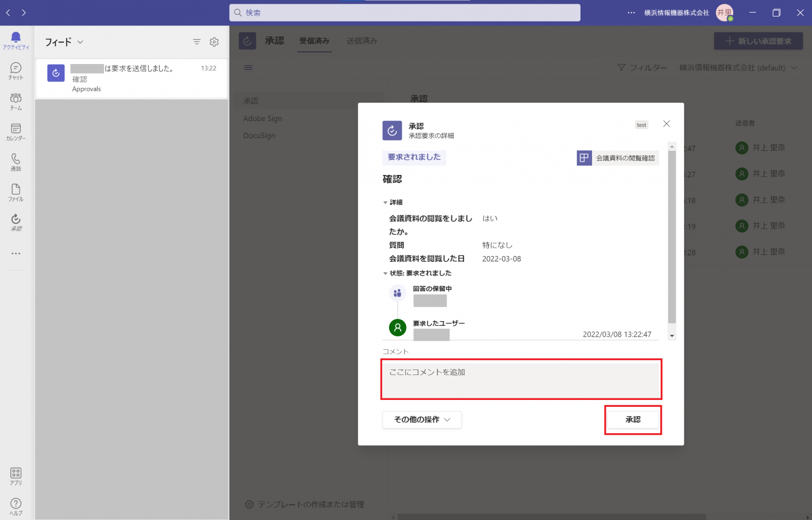Open the ファイル files icon

(x=15, y=191)
